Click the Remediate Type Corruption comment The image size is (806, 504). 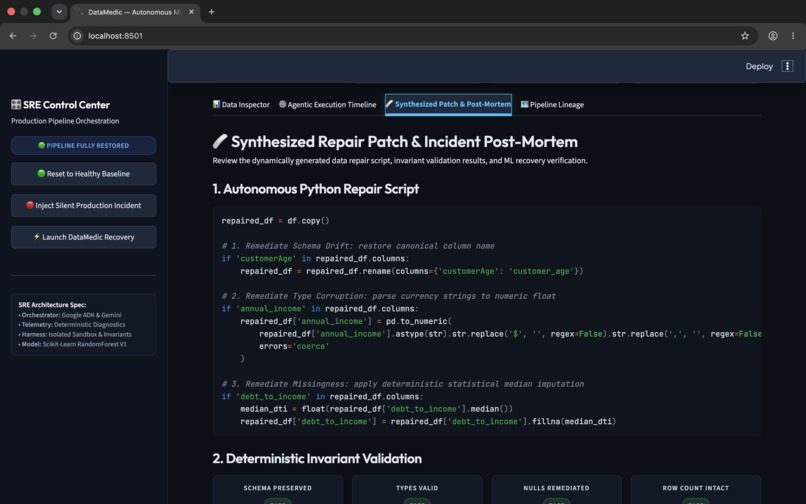point(389,296)
